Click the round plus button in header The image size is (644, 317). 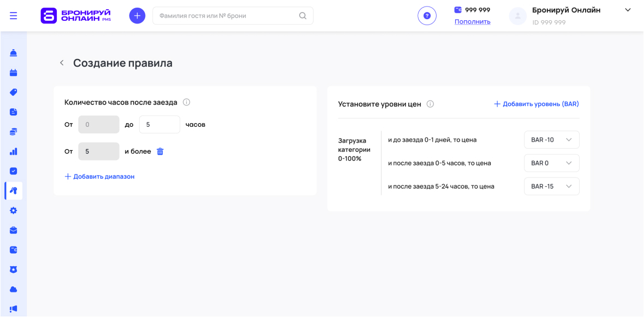[x=137, y=16]
